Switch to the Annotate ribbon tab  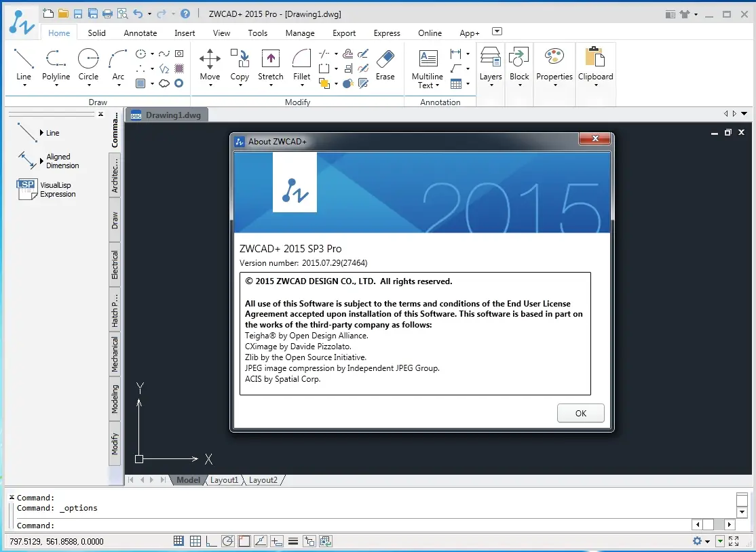(140, 33)
